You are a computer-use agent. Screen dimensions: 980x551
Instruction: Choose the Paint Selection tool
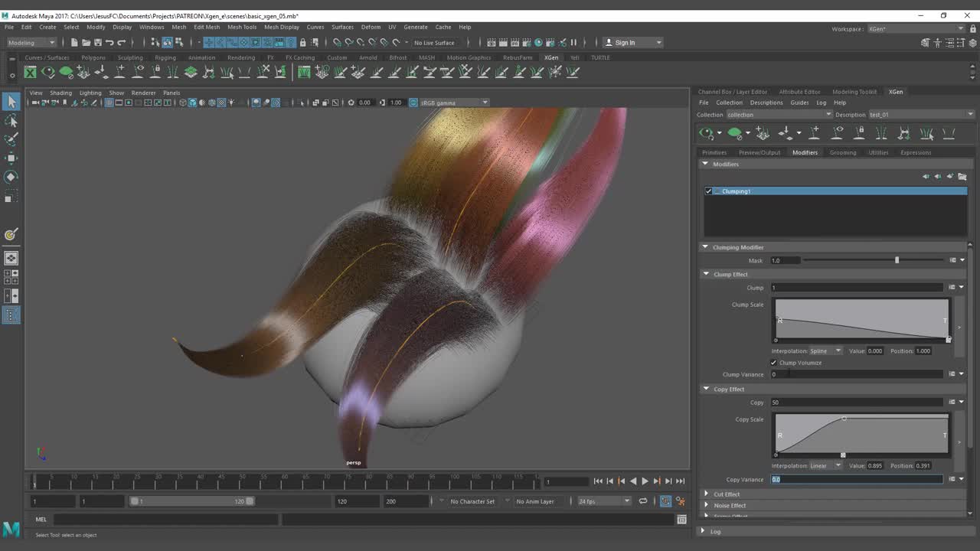tap(11, 139)
